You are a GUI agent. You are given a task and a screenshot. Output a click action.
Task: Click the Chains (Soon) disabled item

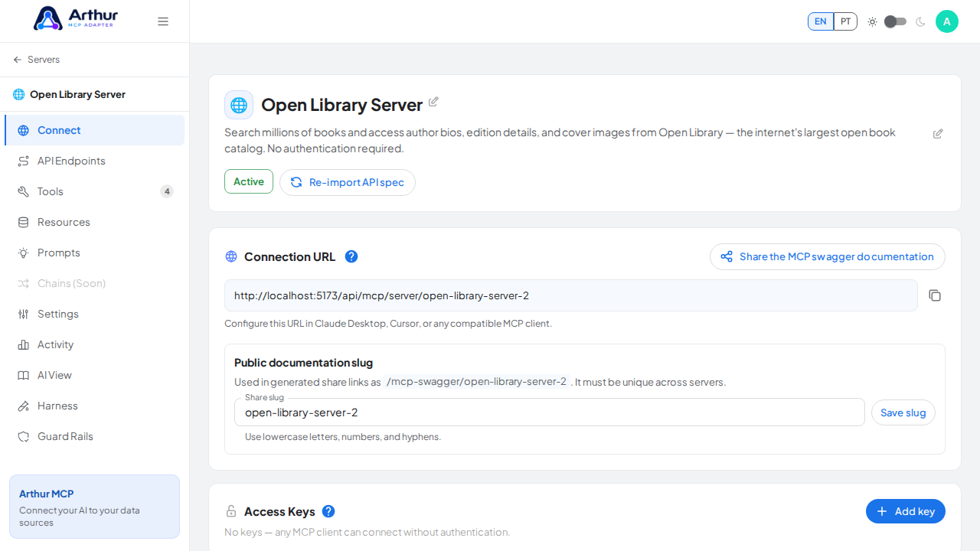pos(95,283)
